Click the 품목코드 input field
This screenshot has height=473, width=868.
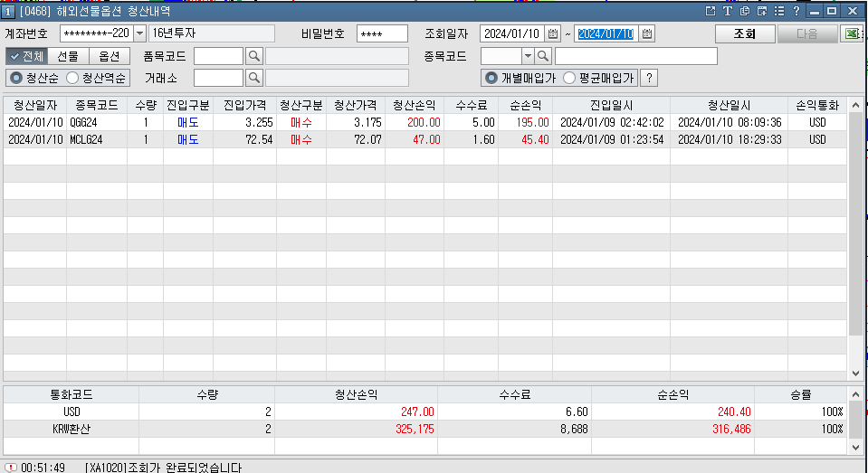[x=219, y=56]
